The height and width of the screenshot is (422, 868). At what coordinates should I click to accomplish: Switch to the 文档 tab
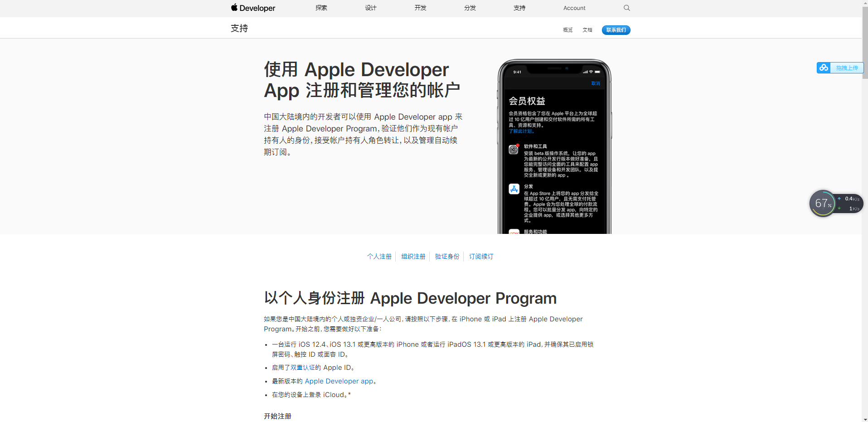click(x=587, y=30)
